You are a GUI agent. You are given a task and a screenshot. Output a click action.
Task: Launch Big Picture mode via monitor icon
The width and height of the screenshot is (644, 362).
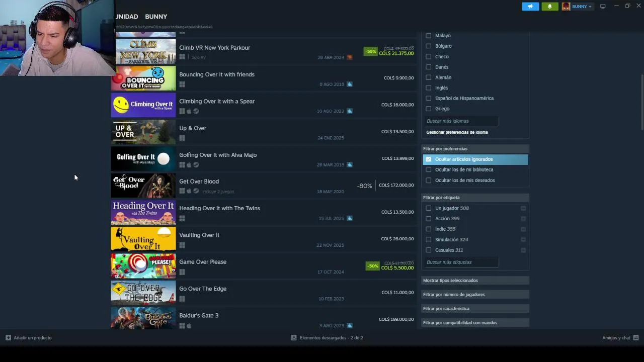[603, 7]
